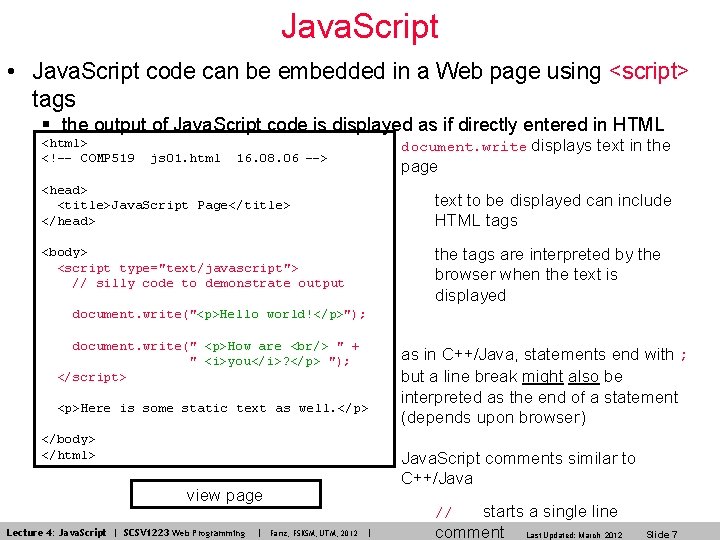
Task: Click '// silly code to demonstrate output' comment
Action: coord(208,283)
